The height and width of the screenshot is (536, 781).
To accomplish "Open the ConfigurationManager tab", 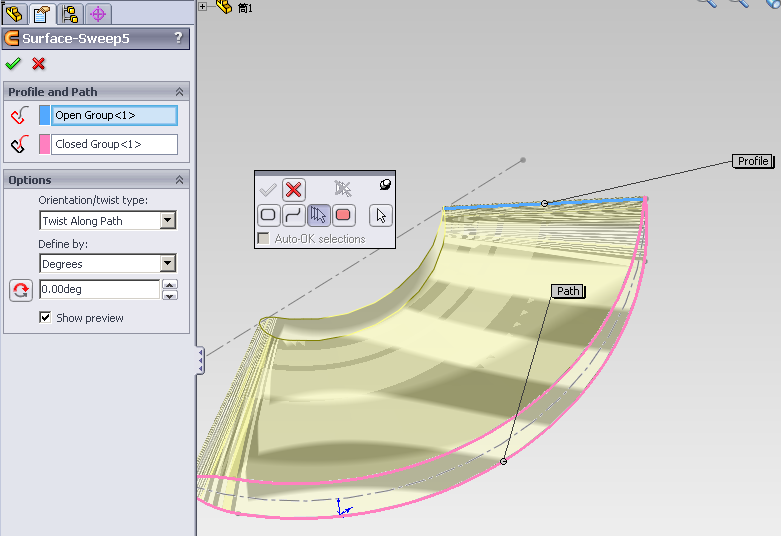I will (x=70, y=13).
